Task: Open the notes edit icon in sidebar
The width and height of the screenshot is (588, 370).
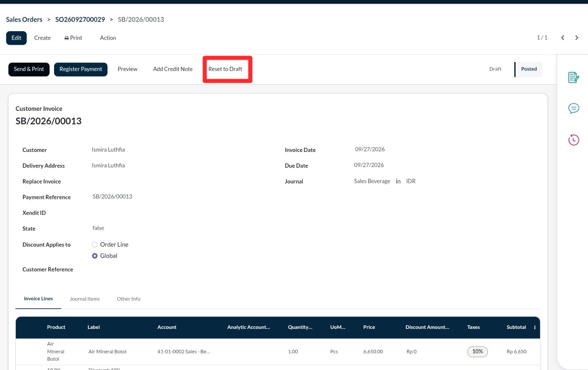Action: pyautogui.click(x=574, y=77)
